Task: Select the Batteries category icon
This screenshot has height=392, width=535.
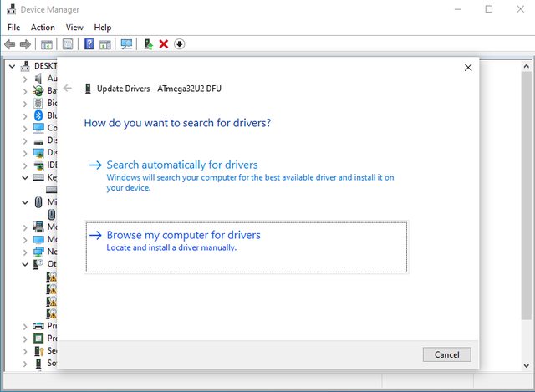Action: tap(38, 91)
